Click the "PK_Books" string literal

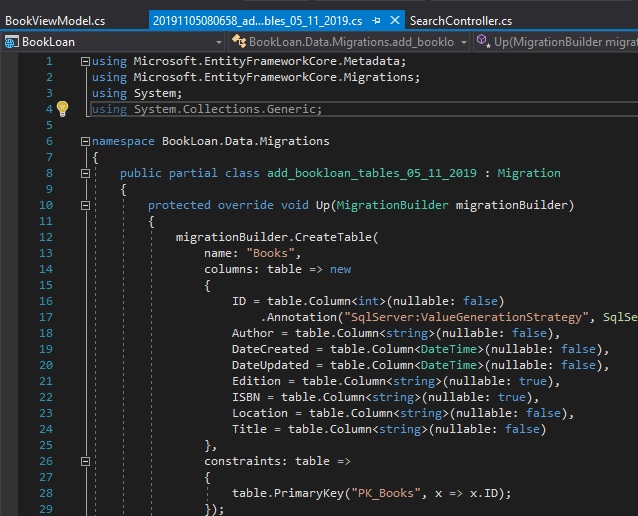click(x=385, y=493)
